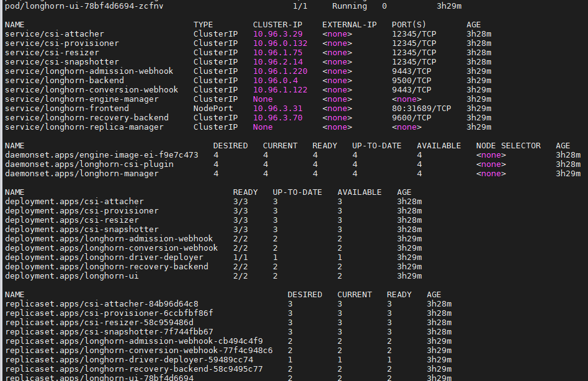Image resolution: width=588 pixels, height=381 pixels.
Task: Click the EXTERNAL-IP column header
Action: click(x=349, y=25)
